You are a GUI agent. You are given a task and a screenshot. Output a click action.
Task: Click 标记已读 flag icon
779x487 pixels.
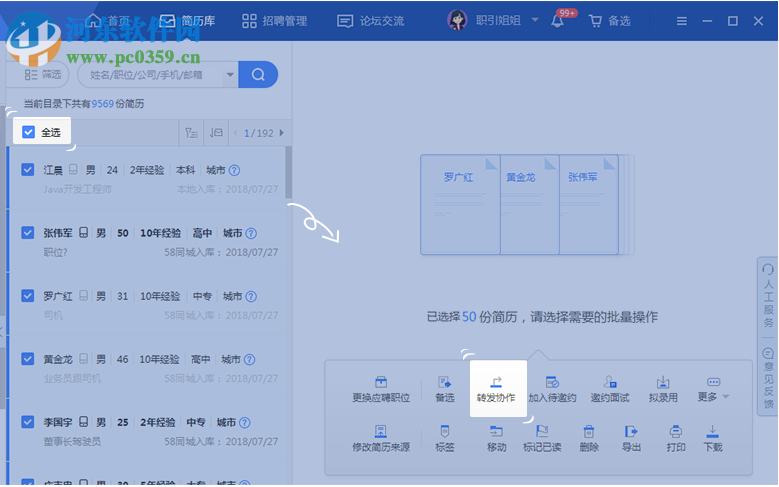[542, 431]
